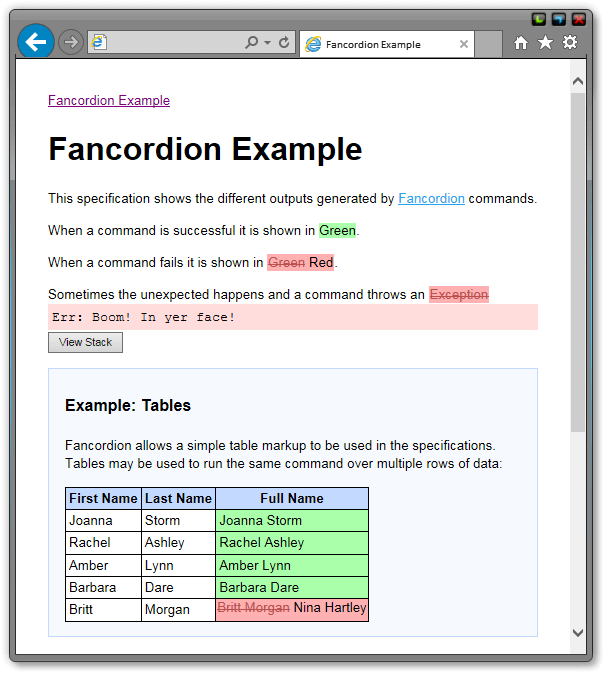Click the struck-through Exception text

point(459,294)
